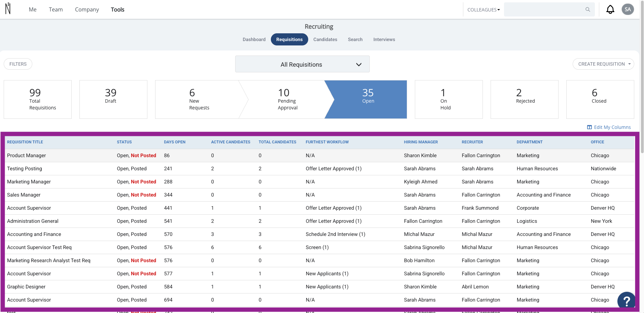Viewport: 644px width, 313px height.
Task: Click the company logo icon
Action: [8, 9]
